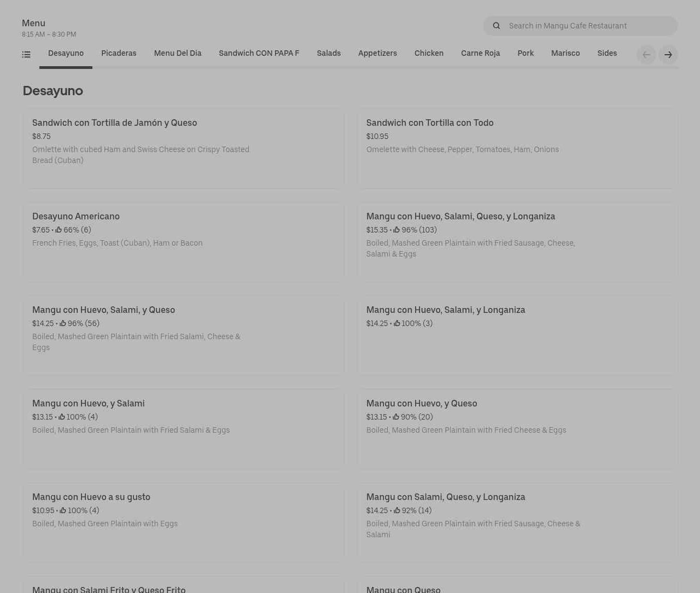This screenshot has height=593, width=700.
Task: Click French Fries, Eggs, Toast description
Action: pos(118,243)
